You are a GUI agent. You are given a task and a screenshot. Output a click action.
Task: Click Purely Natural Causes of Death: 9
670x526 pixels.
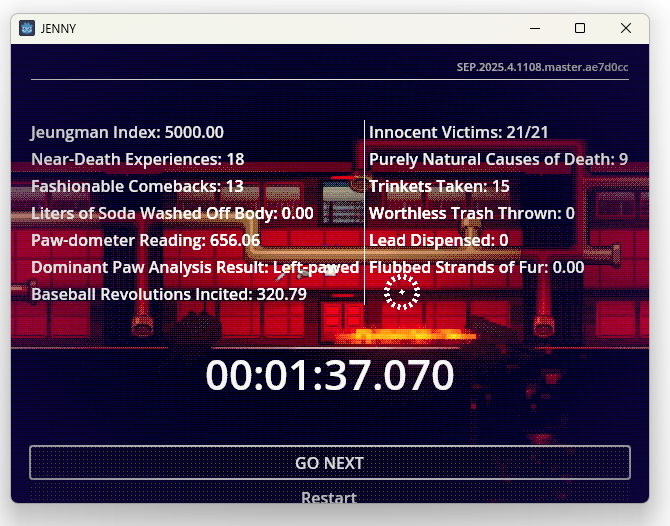coord(499,159)
